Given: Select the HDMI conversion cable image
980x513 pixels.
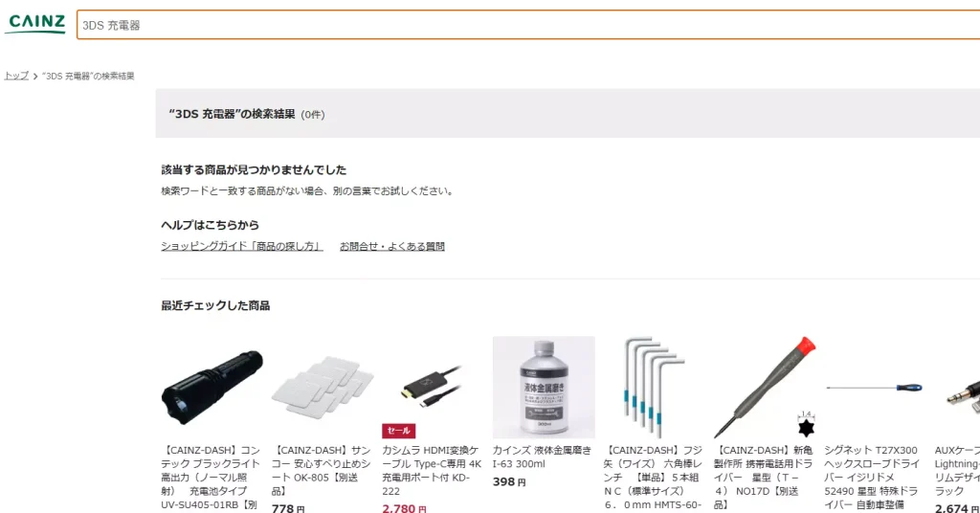Looking at the screenshot, I should tap(434, 388).
